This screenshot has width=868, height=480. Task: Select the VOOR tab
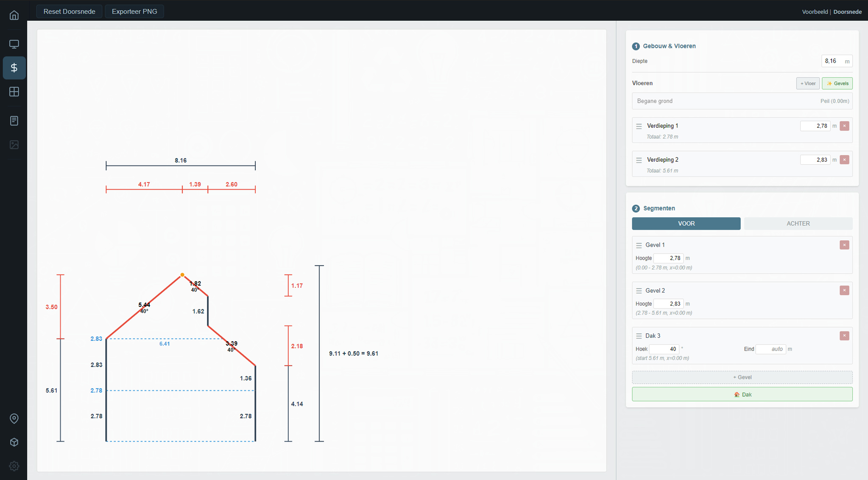click(x=686, y=224)
